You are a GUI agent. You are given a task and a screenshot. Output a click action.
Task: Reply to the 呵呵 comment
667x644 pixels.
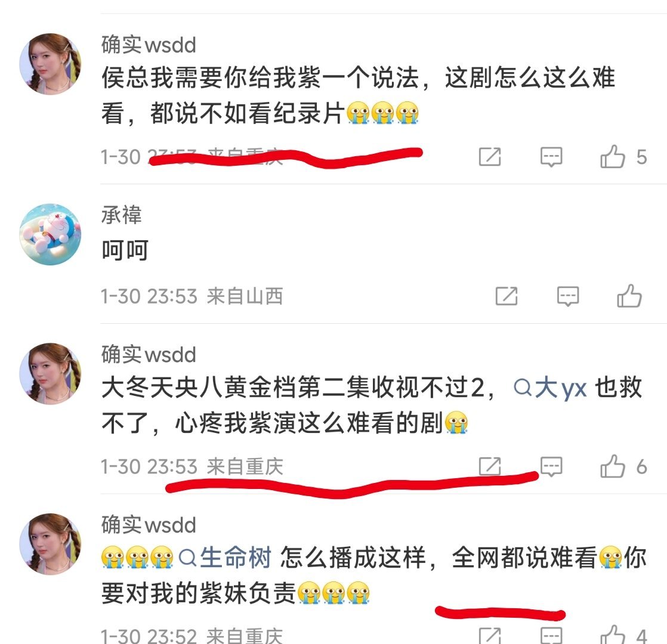(x=568, y=296)
